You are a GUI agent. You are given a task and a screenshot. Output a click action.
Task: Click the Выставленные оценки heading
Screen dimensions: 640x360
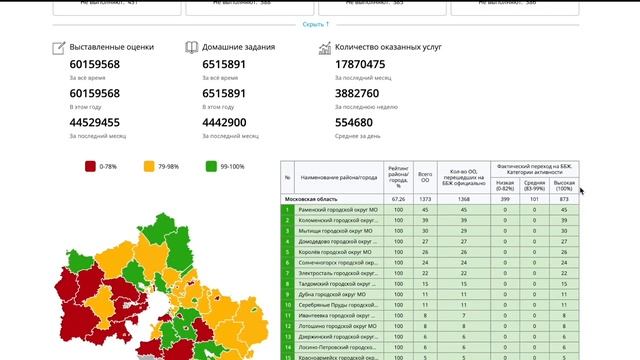tap(111, 47)
